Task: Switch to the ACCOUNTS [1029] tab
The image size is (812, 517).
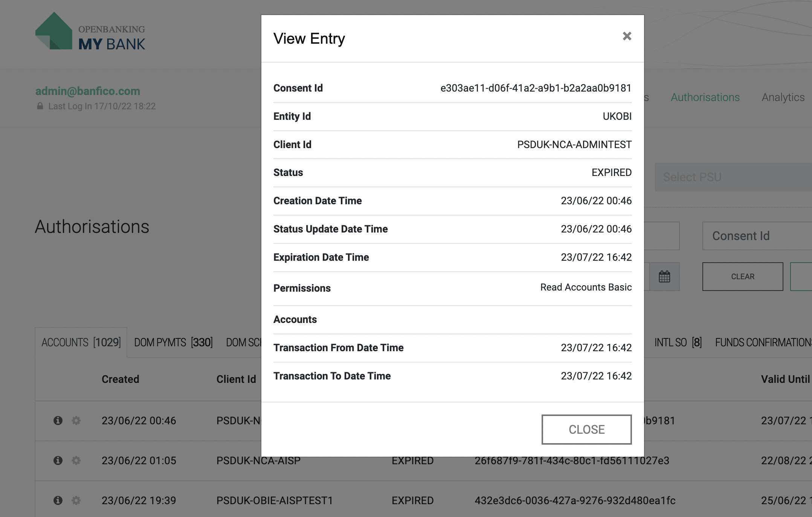Action: coord(81,343)
